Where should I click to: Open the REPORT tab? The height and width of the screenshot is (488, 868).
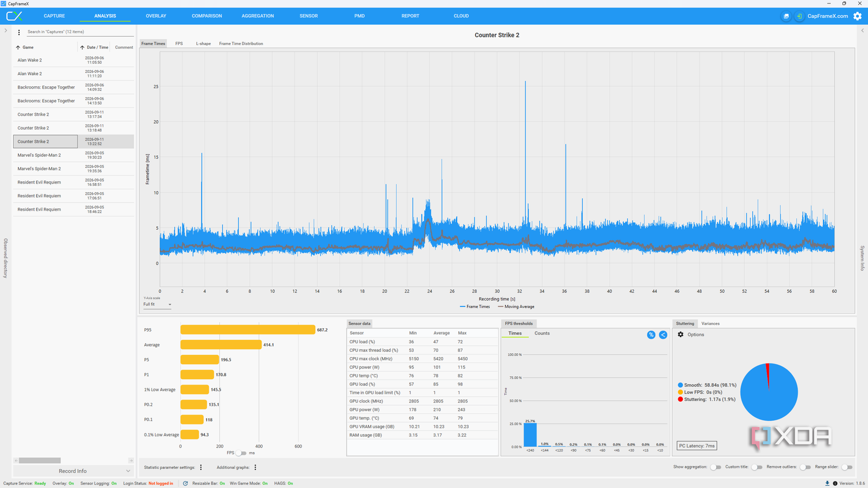(x=410, y=16)
